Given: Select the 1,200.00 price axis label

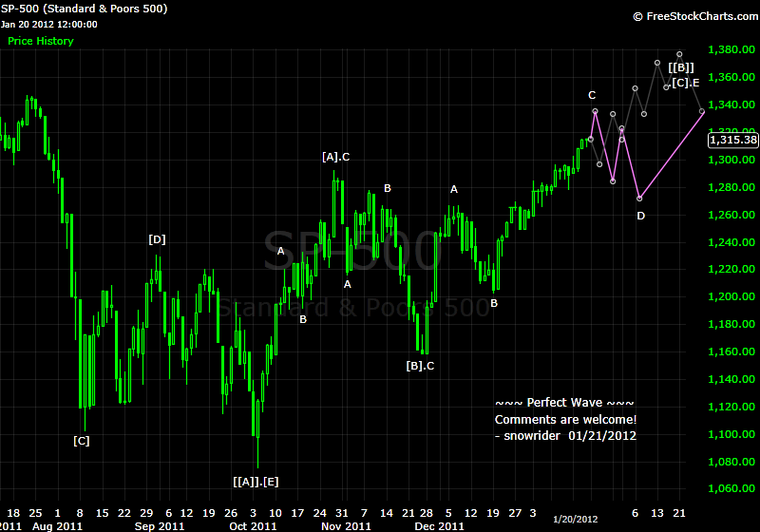Looking at the screenshot, I should (731, 296).
